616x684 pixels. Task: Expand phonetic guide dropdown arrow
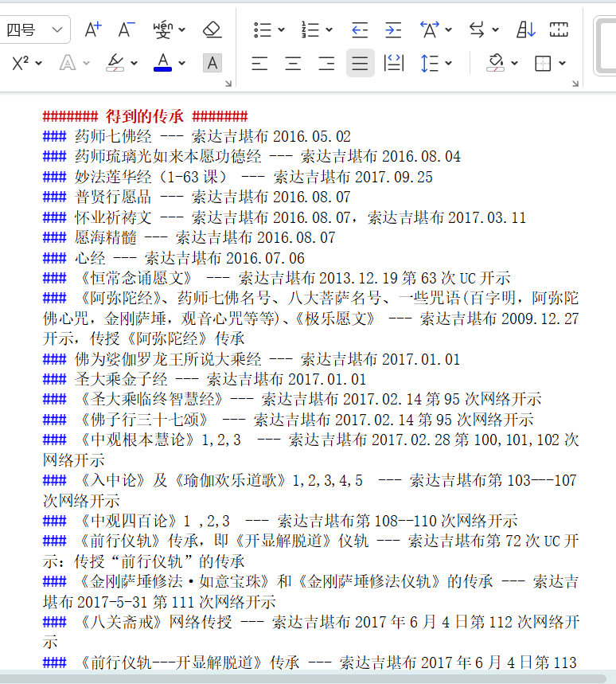[181, 29]
